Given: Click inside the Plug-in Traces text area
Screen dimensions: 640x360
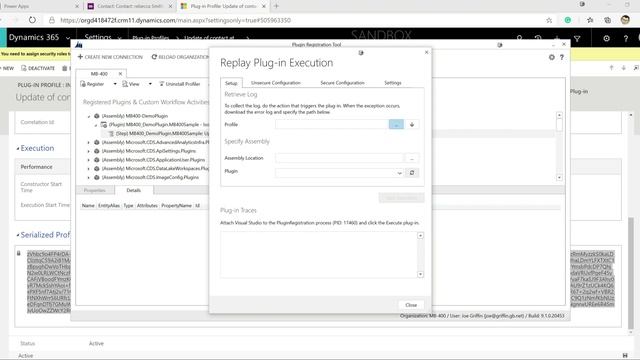Looking at the screenshot, I should pos(319,255).
